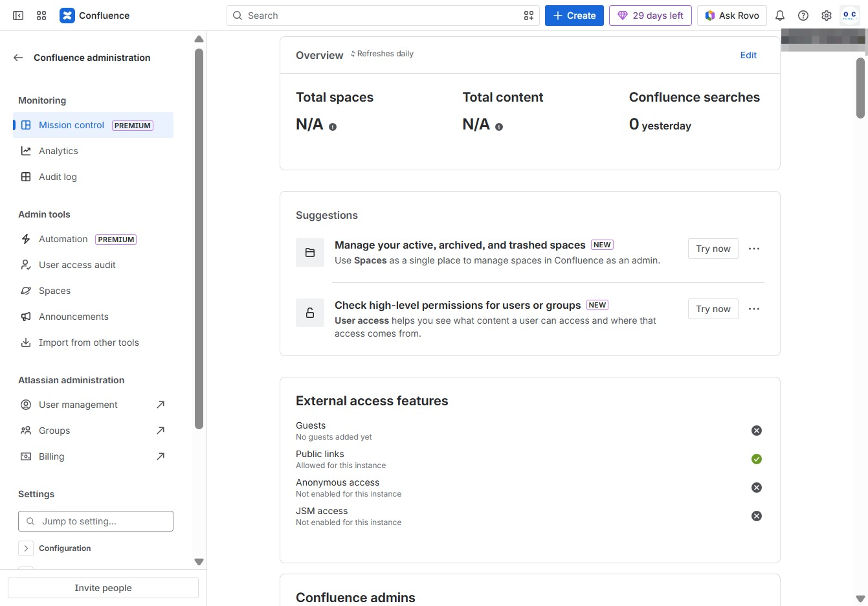Collapse the sidebar with the panel icon
The image size is (868, 606).
coord(18,16)
